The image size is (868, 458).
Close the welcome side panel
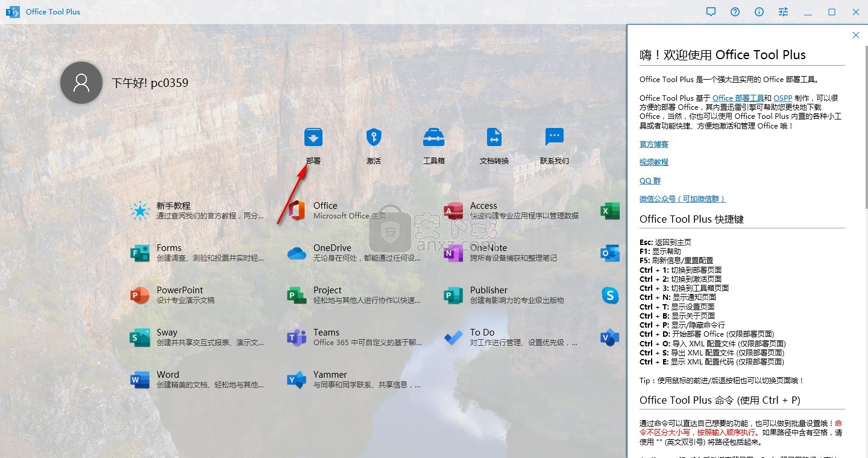click(x=855, y=35)
